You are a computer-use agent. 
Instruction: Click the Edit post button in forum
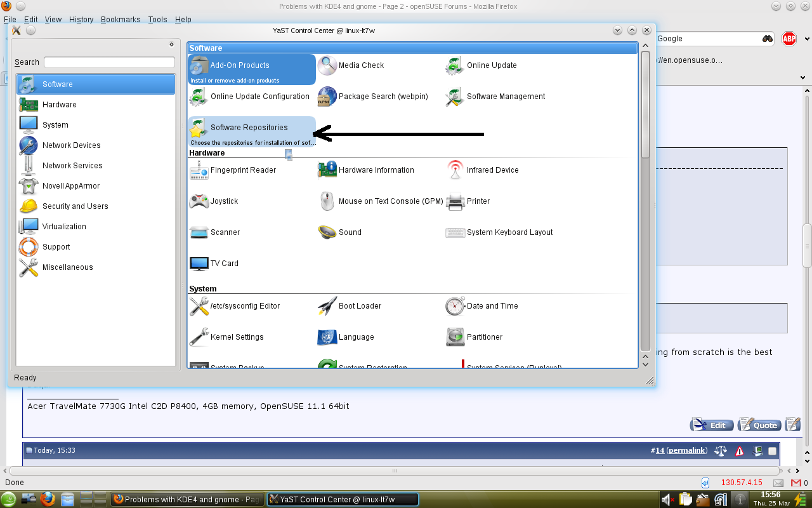pyautogui.click(x=712, y=425)
